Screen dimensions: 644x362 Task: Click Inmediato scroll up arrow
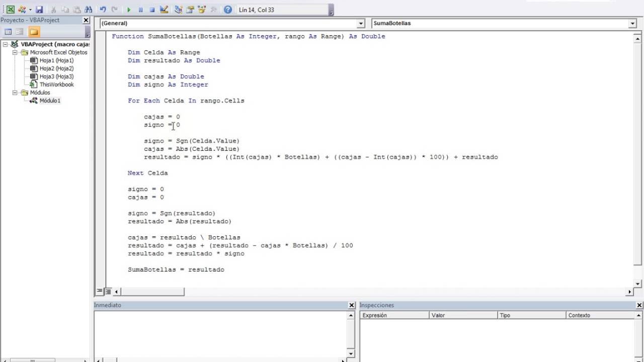coord(351,315)
